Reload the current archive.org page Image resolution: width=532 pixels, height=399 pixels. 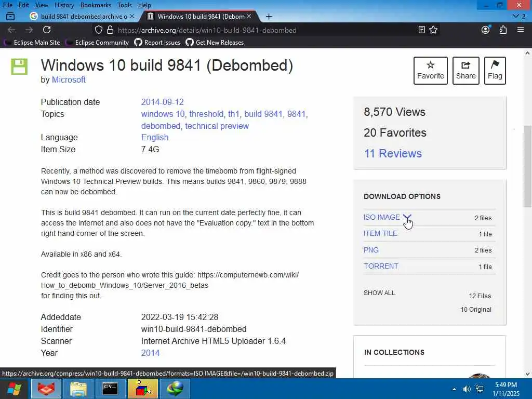47,30
